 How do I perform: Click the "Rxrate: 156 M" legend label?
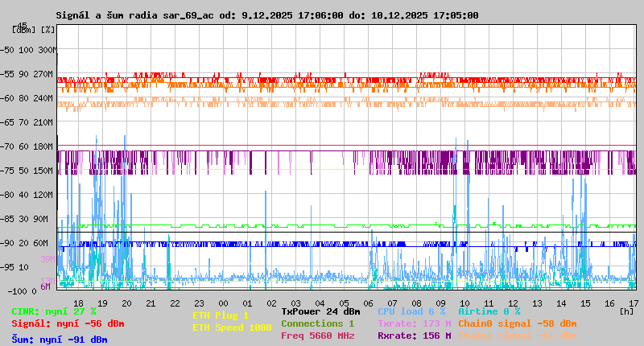tap(415, 336)
